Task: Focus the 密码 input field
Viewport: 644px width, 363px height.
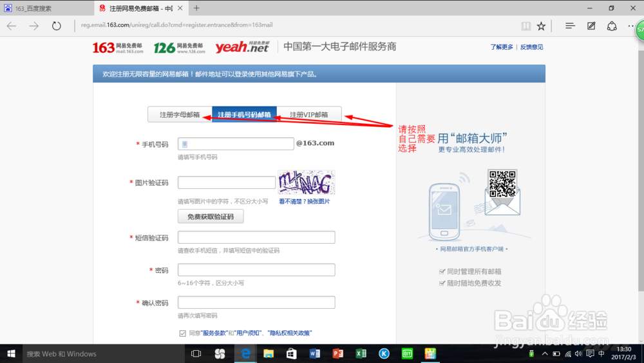Action: pyautogui.click(x=256, y=270)
